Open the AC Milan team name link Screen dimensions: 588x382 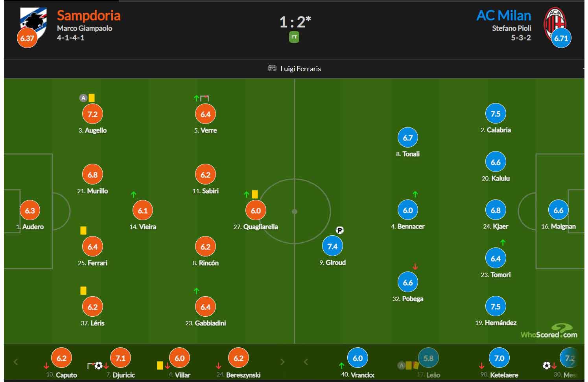click(x=503, y=15)
